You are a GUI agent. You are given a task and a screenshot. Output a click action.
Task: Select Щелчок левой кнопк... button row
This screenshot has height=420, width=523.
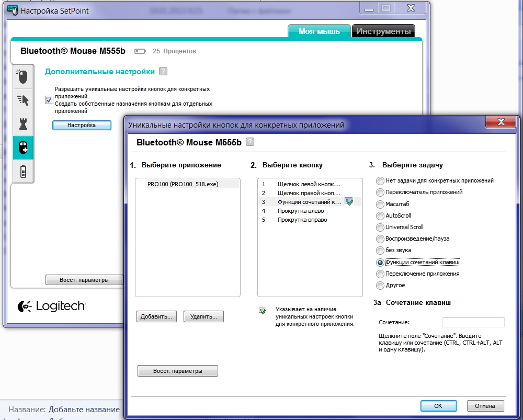[x=310, y=184]
